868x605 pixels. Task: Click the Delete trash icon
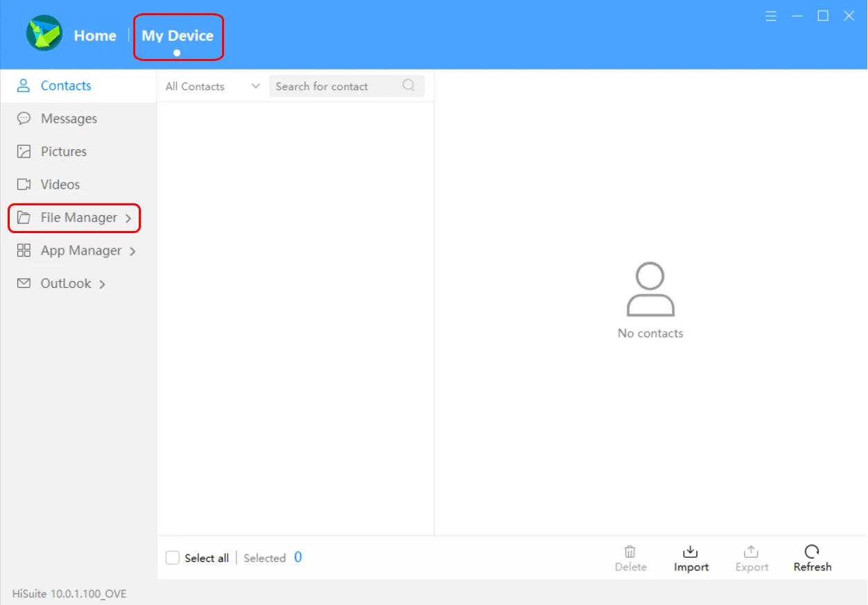coord(630,552)
